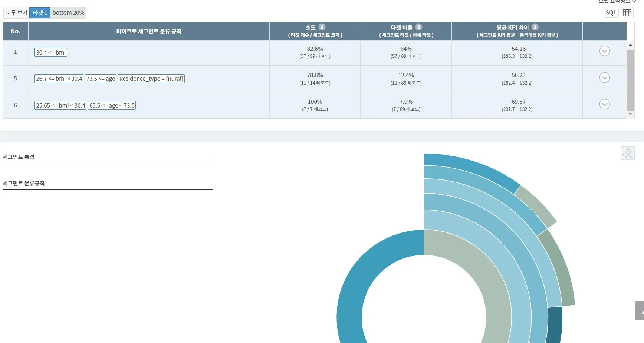
Task: Show info tooltip for 타겟 비율 column
Action: coord(419,27)
